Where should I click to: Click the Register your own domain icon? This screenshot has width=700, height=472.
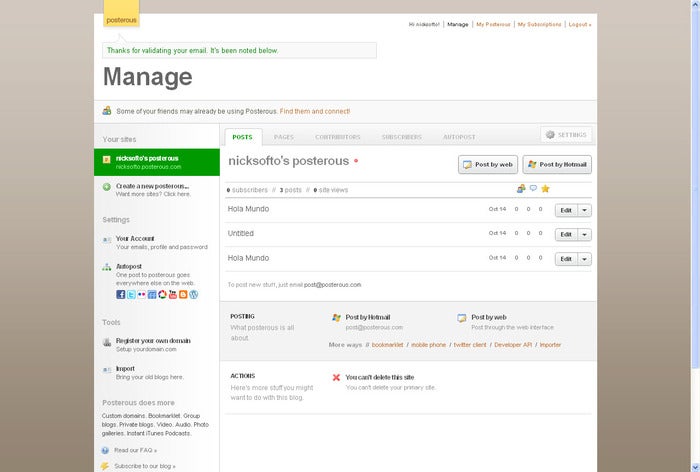[x=107, y=342]
